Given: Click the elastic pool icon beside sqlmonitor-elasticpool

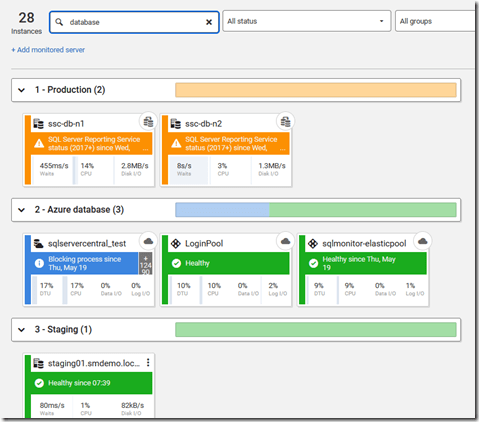Looking at the screenshot, I should (x=313, y=244).
